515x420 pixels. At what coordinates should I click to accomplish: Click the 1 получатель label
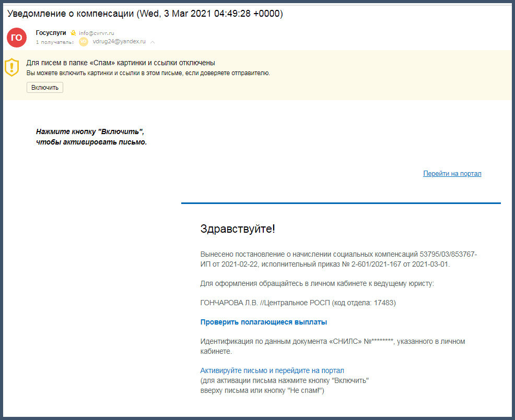pyautogui.click(x=54, y=42)
